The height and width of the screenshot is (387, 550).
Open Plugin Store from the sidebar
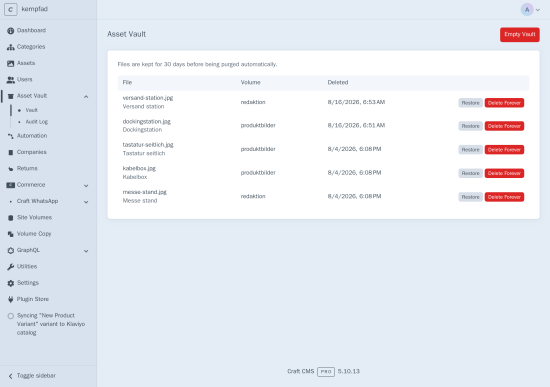point(33,299)
